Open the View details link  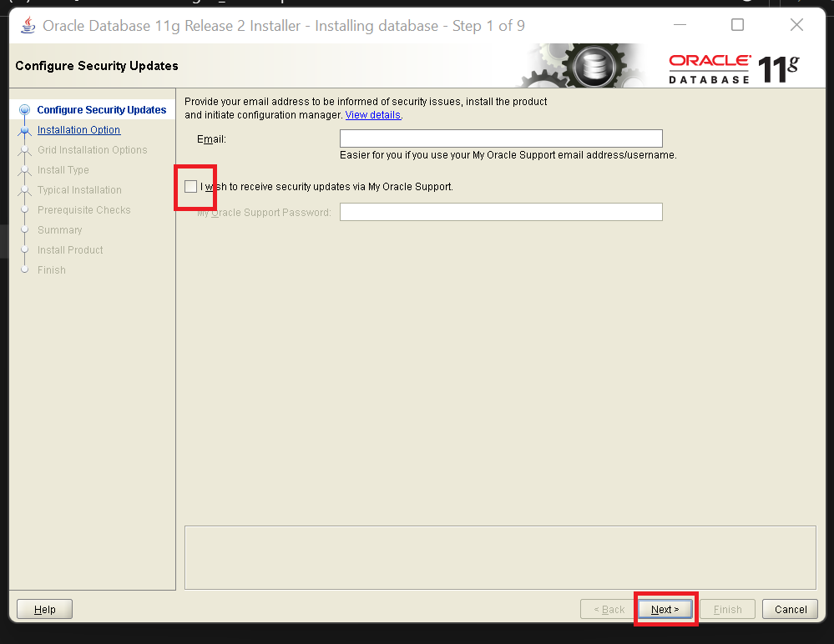(x=373, y=115)
